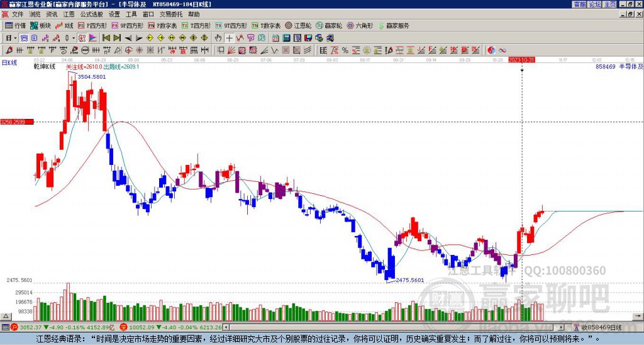Viewport: 644px width, 345px height.
Task: Toggle the colorful flag indicator icon
Action: click(93, 38)
